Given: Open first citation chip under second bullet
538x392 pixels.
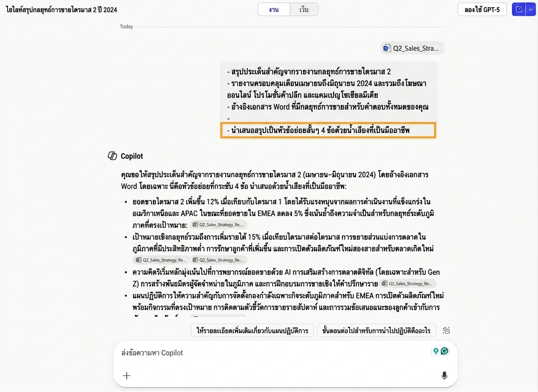Looking at the screenshot, I should 161,260.
